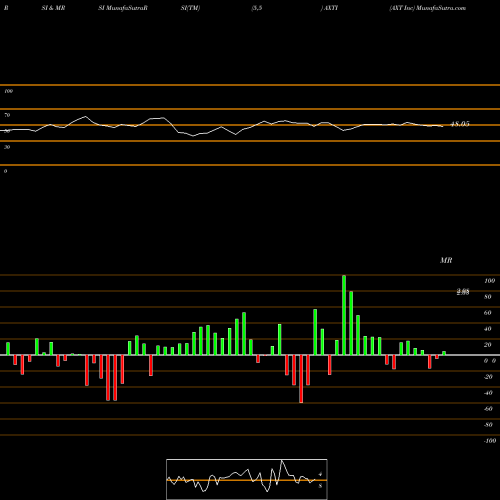Click the MR axis label -40
This screenshot has width=500, height=500.
coord(488,393)
